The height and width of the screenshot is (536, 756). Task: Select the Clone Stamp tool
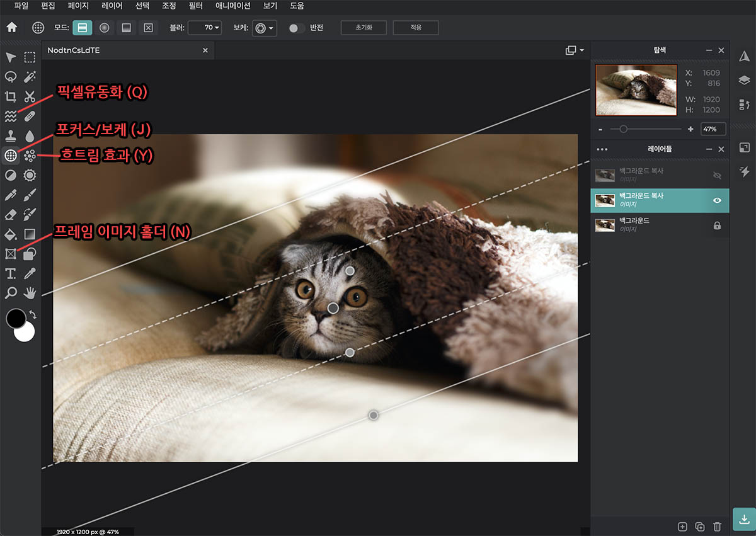[11, 135]
